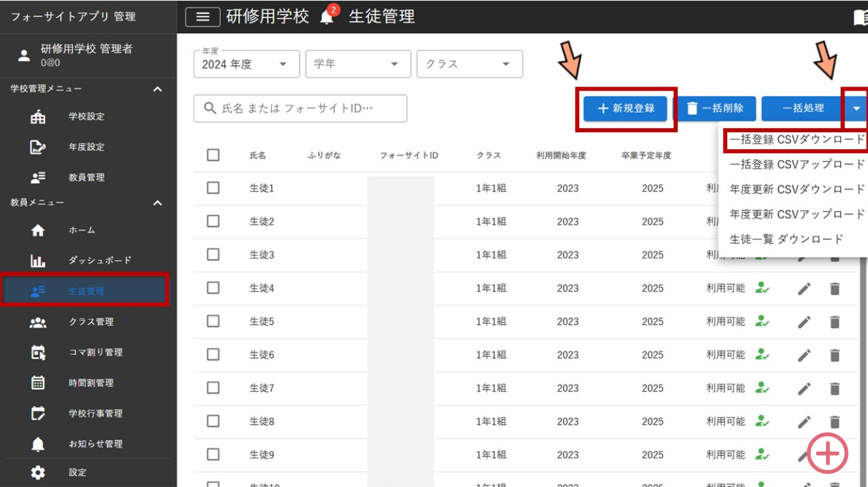
Task: Open the 年度 2024 年度 dropdown
Action: coord(246,64)
